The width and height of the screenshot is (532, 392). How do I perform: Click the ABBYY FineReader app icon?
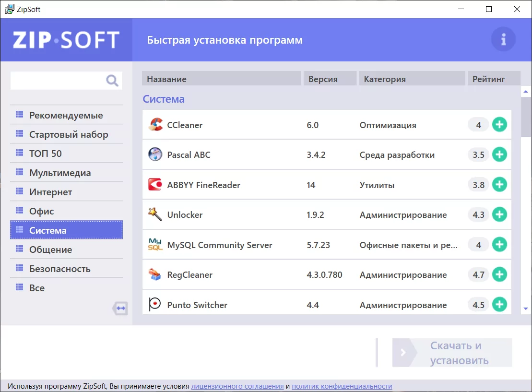(x=155, y=184)
